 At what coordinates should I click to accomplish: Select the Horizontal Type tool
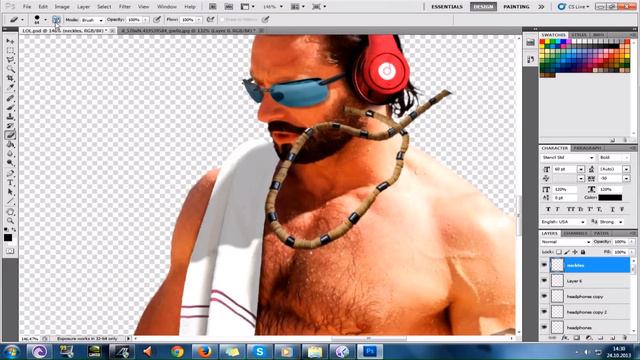click(x=10, y=183)
